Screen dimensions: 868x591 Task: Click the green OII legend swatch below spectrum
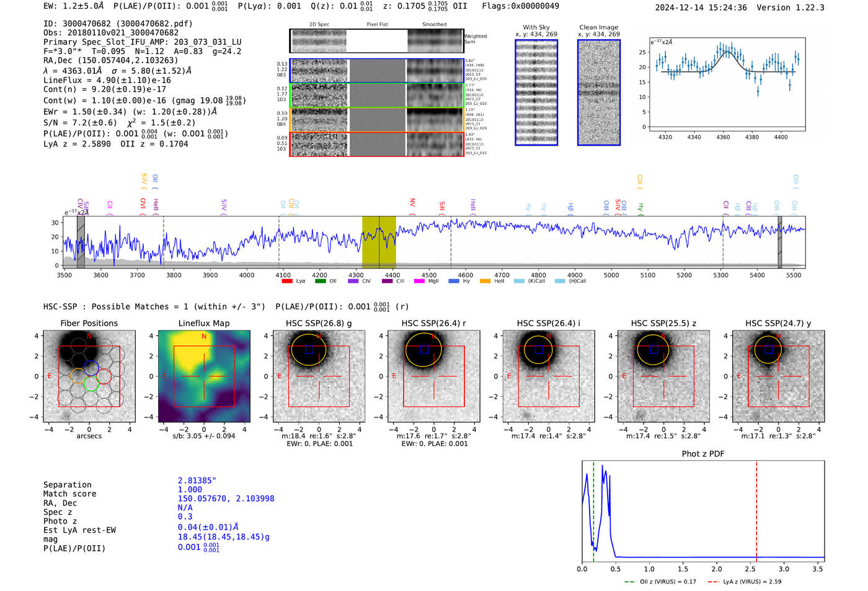[320, 281]
